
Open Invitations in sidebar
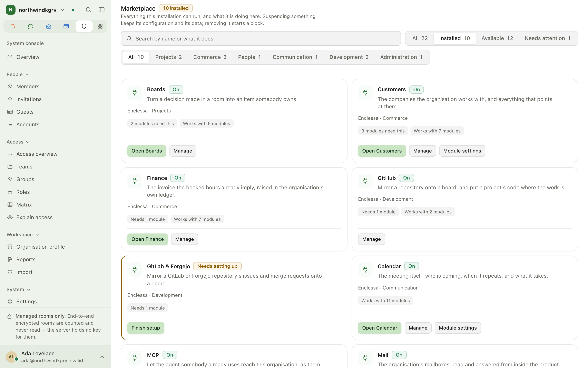click(55, 99)
